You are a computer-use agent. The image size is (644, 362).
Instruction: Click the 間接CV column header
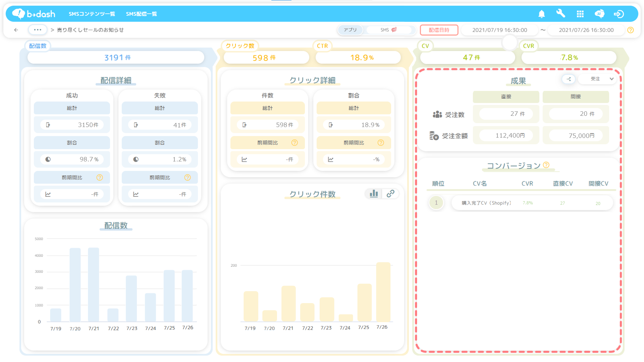(x=598, y=184)
